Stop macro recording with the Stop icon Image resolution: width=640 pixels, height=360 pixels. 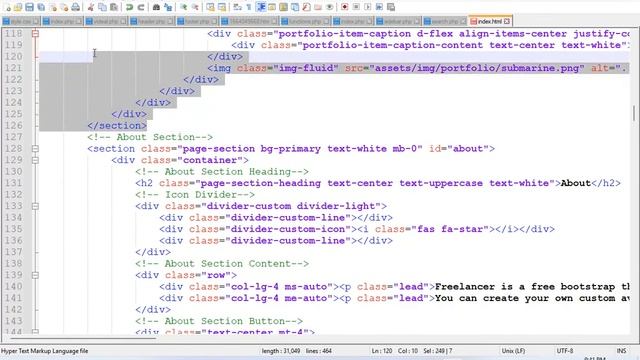point(356,7)
